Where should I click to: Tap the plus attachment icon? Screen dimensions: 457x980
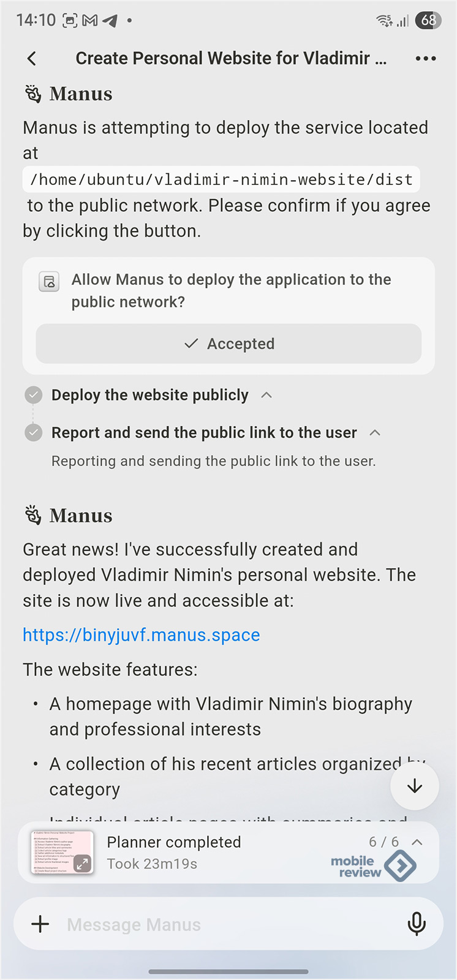[x=40, y=924]
